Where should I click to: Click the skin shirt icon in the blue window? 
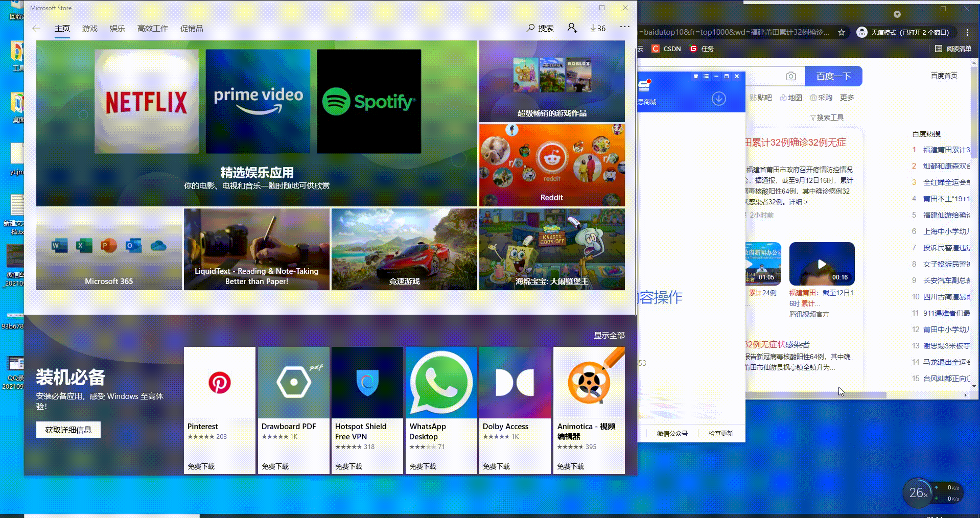tap(695, 76)
